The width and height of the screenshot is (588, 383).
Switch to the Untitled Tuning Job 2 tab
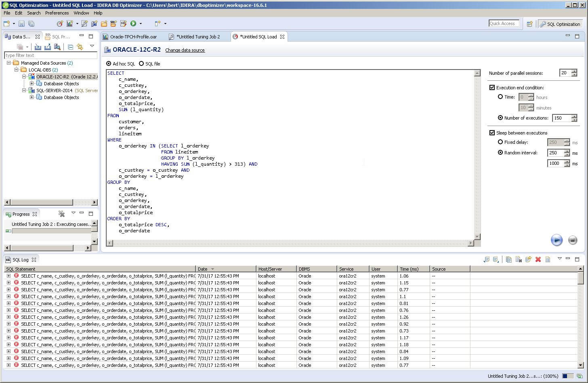click(197, 36)
